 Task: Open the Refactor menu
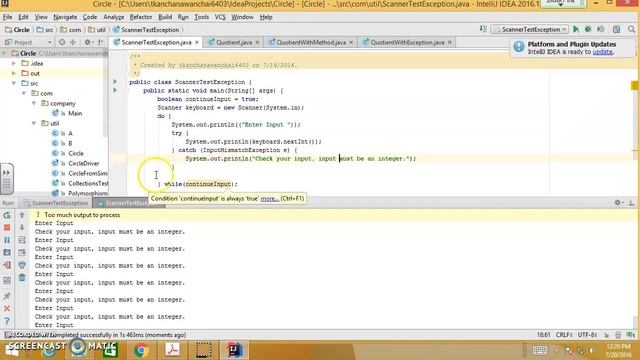click(x=141, y=17)
